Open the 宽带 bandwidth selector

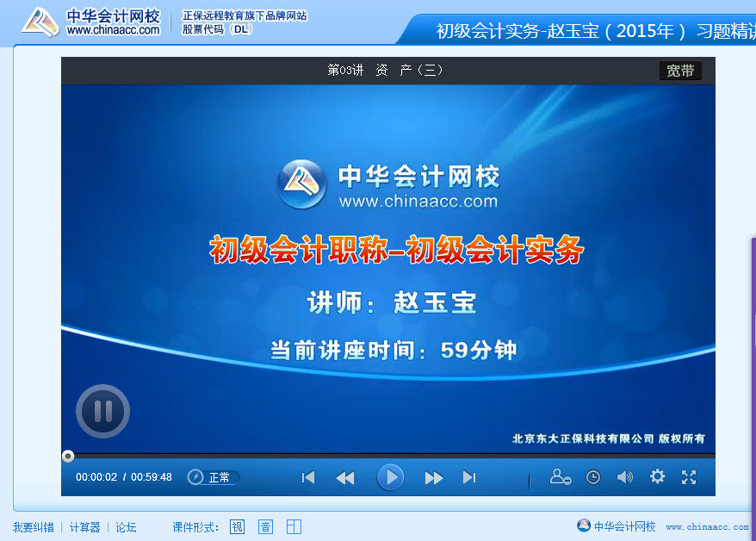tap(679, 71)
